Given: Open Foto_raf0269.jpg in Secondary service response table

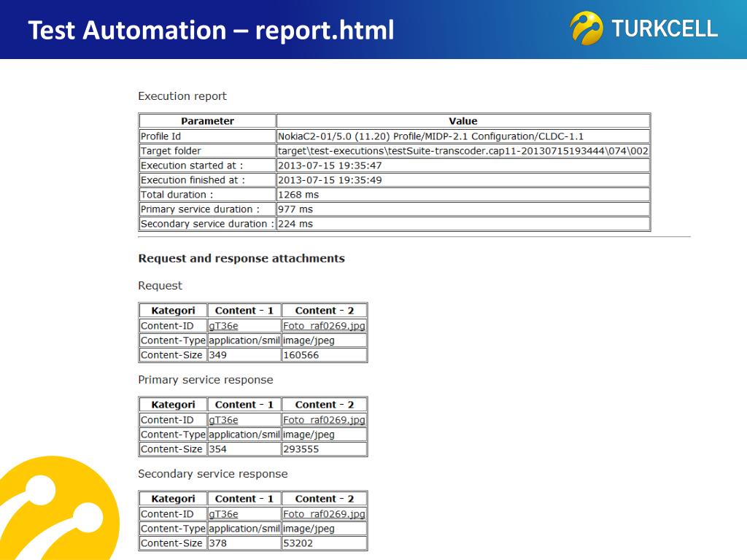Looking at the screenshot, I should coord(324,514).
